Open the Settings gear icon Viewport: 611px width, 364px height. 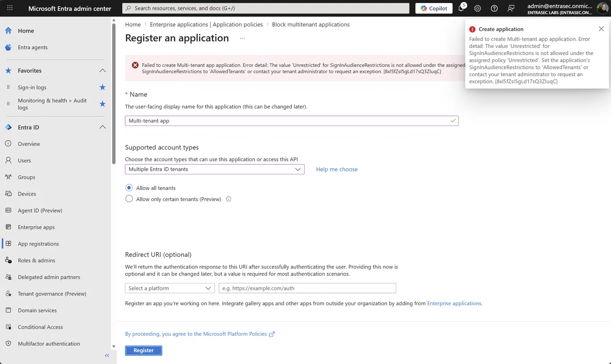click(477, 8)
